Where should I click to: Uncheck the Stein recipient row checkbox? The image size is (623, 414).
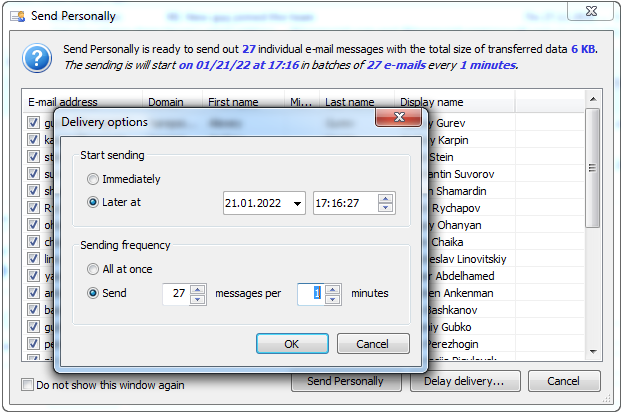click(x=33, y=157)
